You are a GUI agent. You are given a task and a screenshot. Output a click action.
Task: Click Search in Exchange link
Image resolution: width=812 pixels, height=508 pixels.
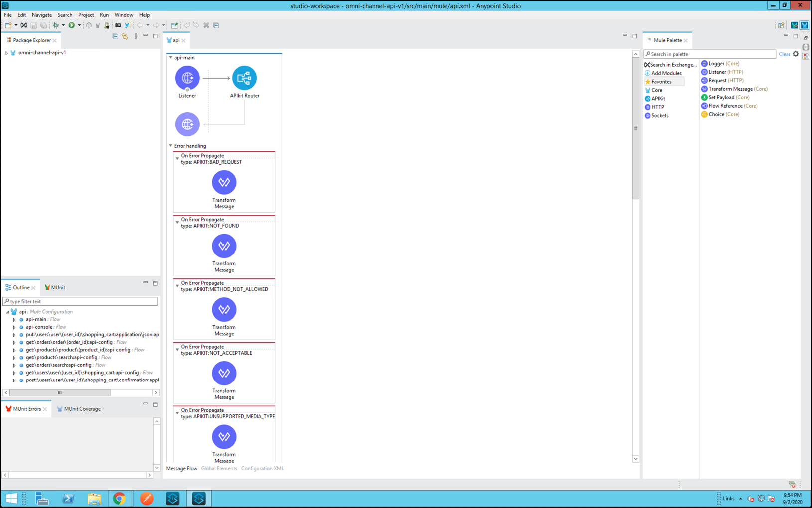point(670,65)
